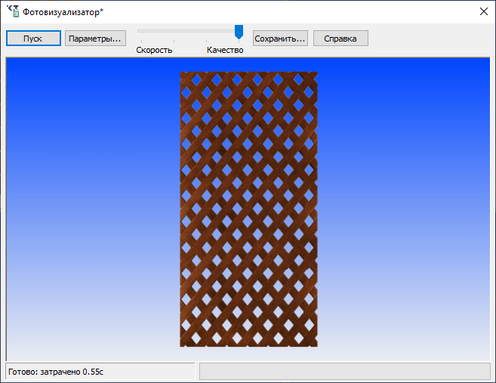Image resolution: width=496 pixels, height=383 pixels.
Task: Click the Пуск button to start rendering
Action: [33, 38]
